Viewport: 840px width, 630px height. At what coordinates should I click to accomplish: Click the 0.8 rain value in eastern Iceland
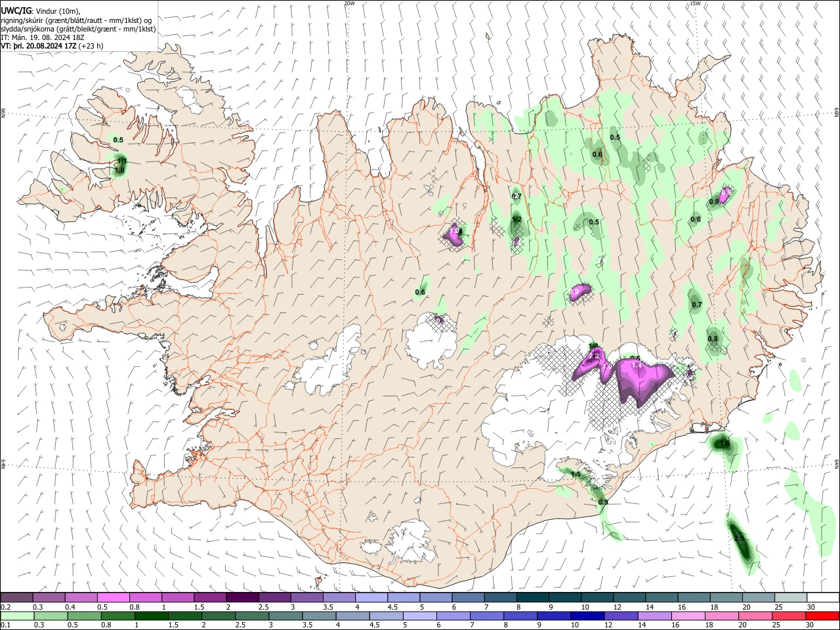[713, 339]
